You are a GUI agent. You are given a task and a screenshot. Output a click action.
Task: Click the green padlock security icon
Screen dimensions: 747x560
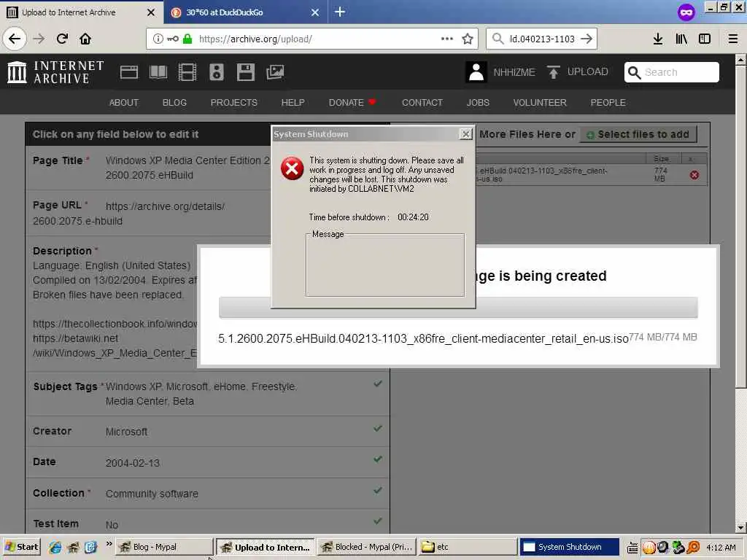187,39
